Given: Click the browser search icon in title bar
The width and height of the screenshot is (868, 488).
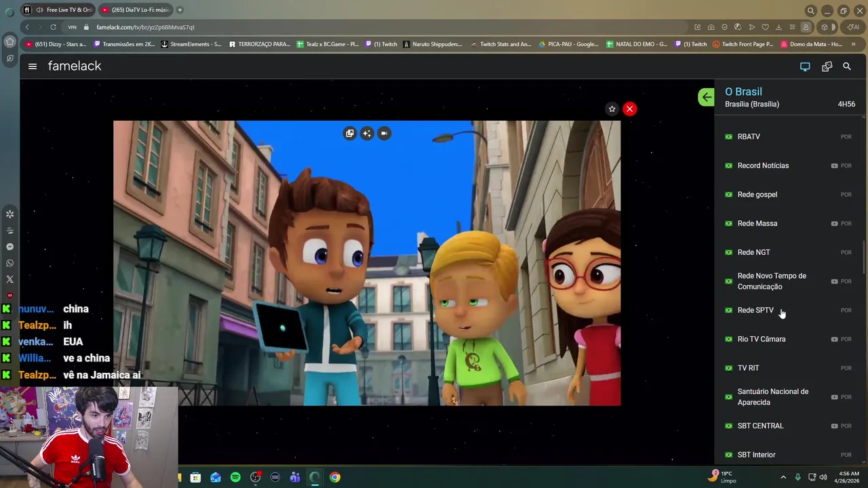Looking at the screenshot, I should pyautogui.click(x=810, y=10).
